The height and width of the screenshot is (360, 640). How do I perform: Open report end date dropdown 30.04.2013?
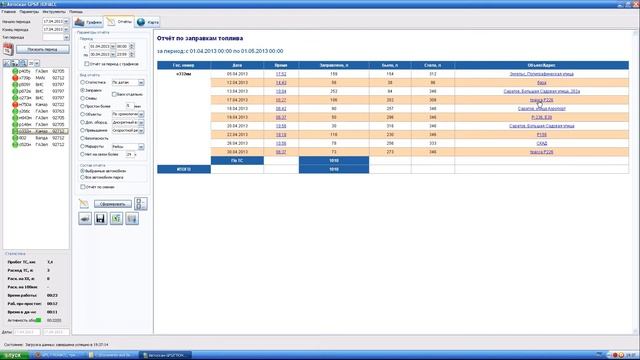point(113,54)
